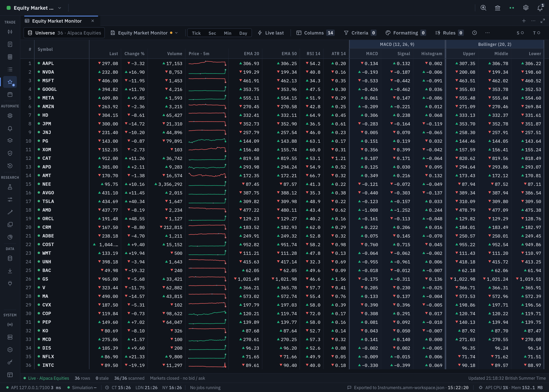Open the flask icon under Research

point(10,187)
